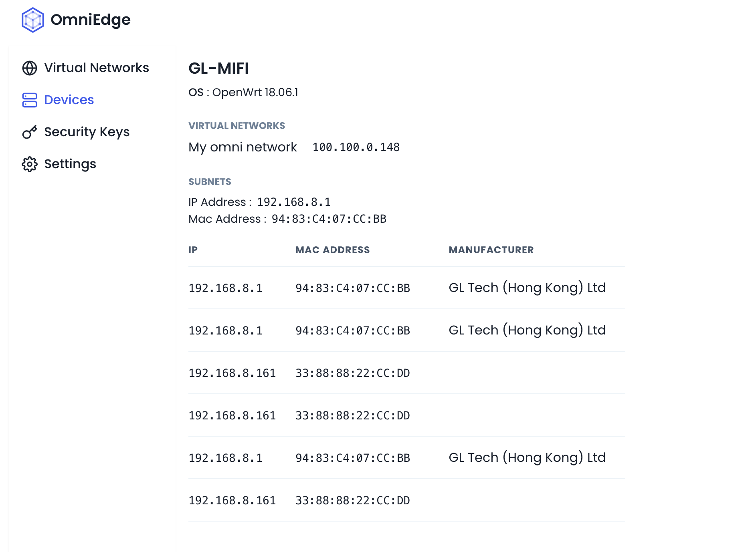This screenshot has width=756, height=552.
Task: Open Virtual Networks from the sidebar
Action: [96, 68]
